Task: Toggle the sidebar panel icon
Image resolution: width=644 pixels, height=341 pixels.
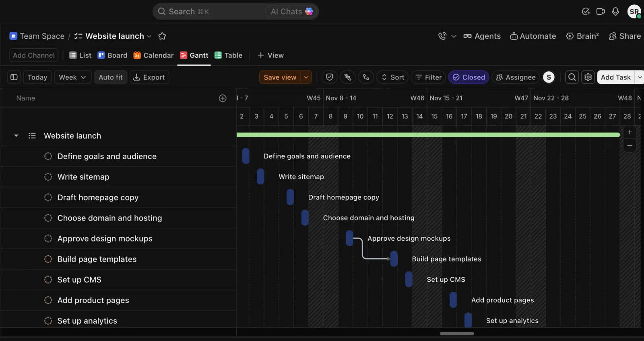Action: tap(14, 77)
